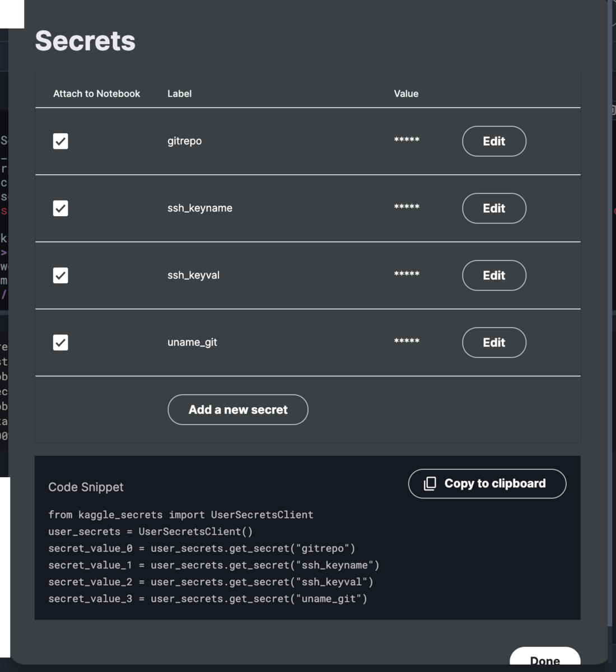616x672 pixels.
Task: Click the secret_value_1 ssh_keyname code line
Action: (214, 565)
